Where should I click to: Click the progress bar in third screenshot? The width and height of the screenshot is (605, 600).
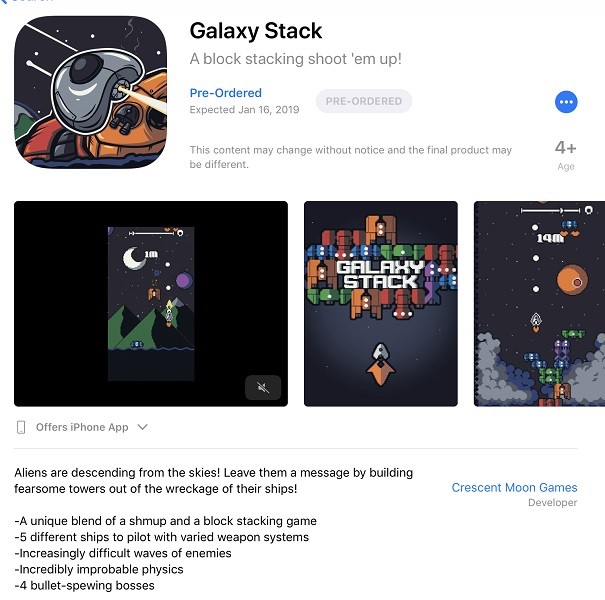coord(551,210)
